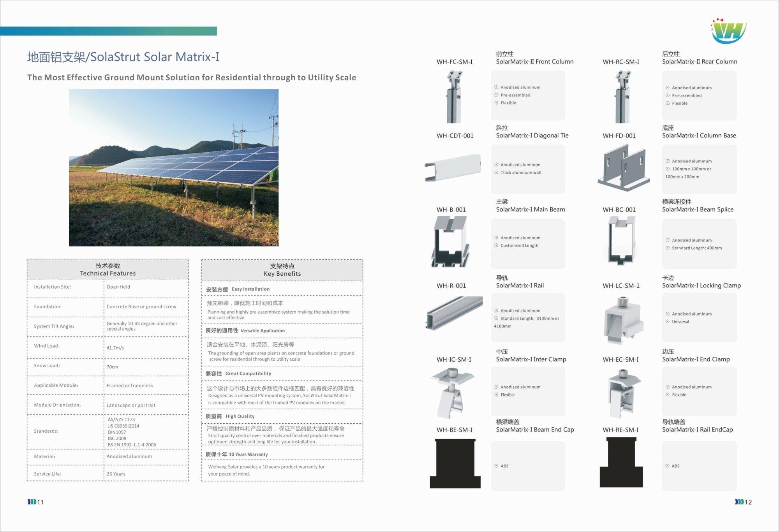Image resolution: width=779 pixels, height=532 pixels.
Task: Click 'Thick aluminum wall' feature bullet
Action: tap(521, 173)
